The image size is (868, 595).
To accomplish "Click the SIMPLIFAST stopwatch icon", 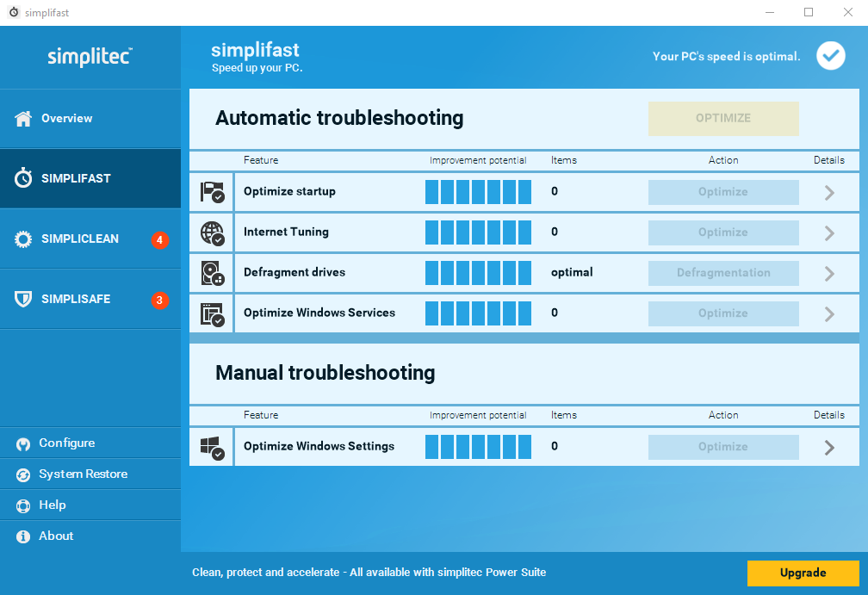I will [23, 178].
